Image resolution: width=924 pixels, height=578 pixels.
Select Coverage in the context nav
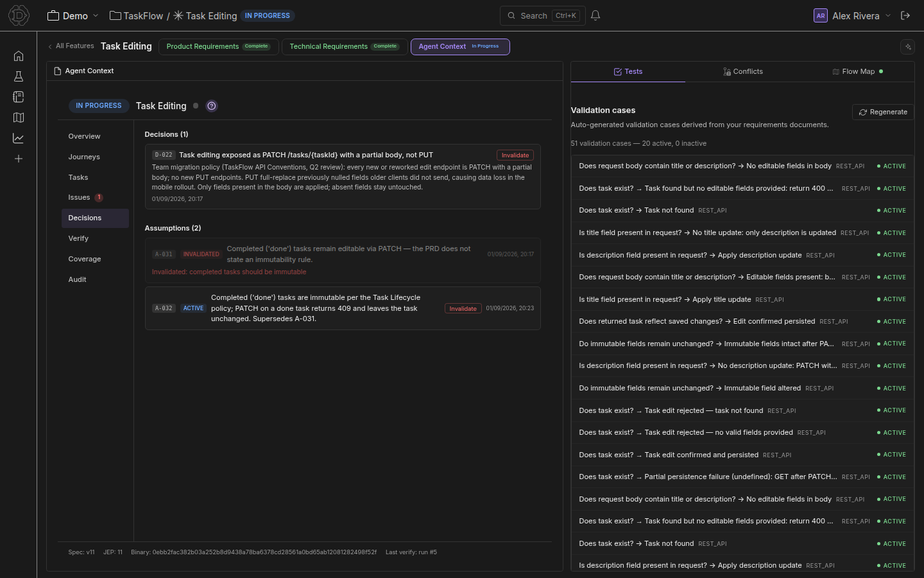[x=95, y=259]
